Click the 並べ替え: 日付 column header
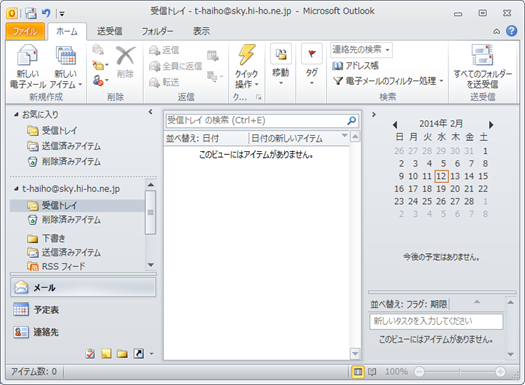The height and width of the screenshot is (385, 525). tap(206, 138)
